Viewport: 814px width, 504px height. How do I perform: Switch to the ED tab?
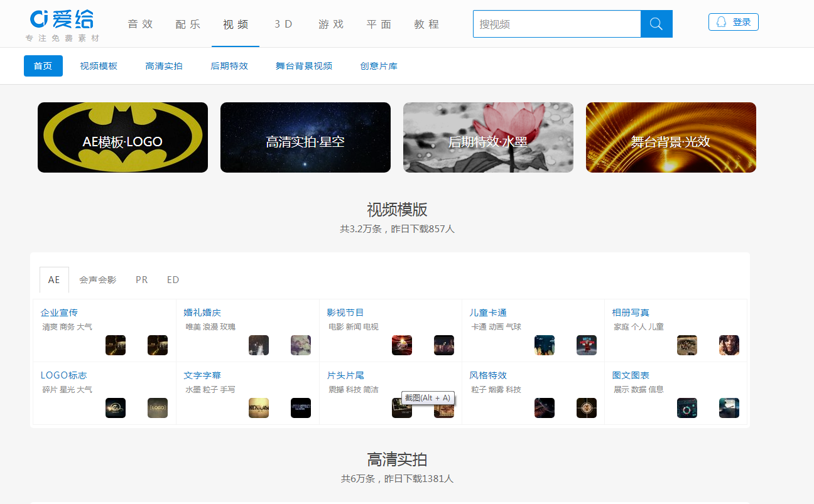coord(173,280)
